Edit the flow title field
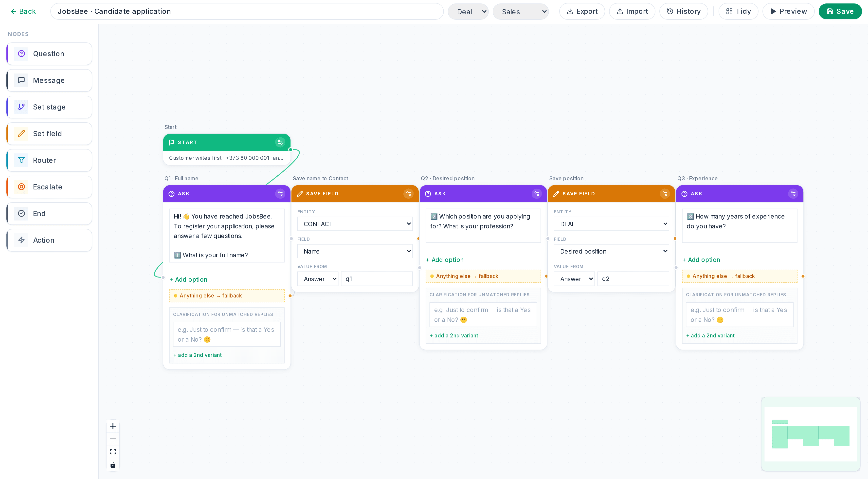This screenshot has height=479, width=868. [x=247, y=11]
